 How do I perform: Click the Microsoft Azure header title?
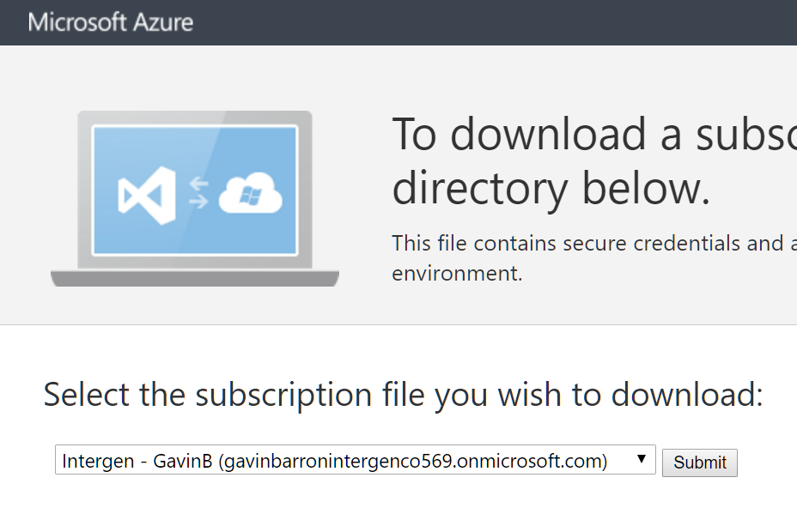pyautogui.click(x=110, y=21)
